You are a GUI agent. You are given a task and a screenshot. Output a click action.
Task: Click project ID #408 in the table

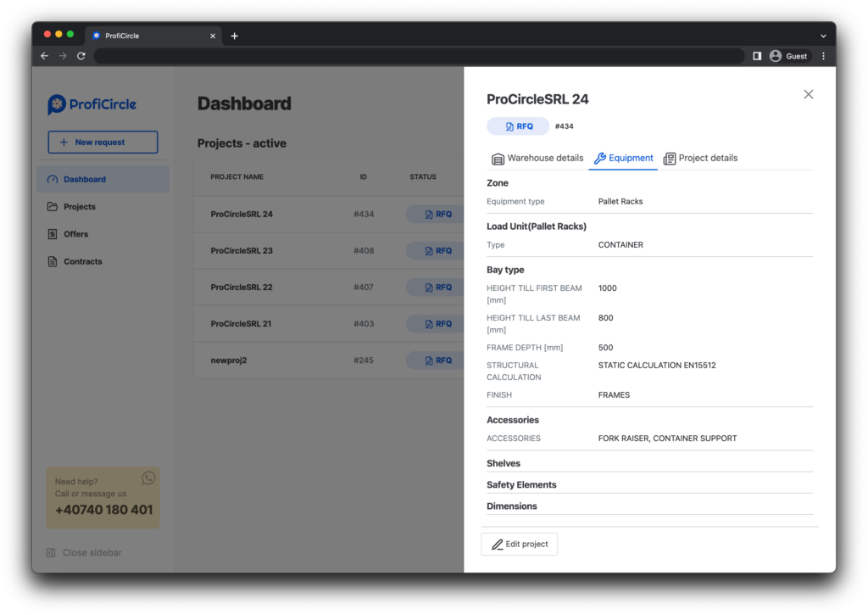[364, 251]
